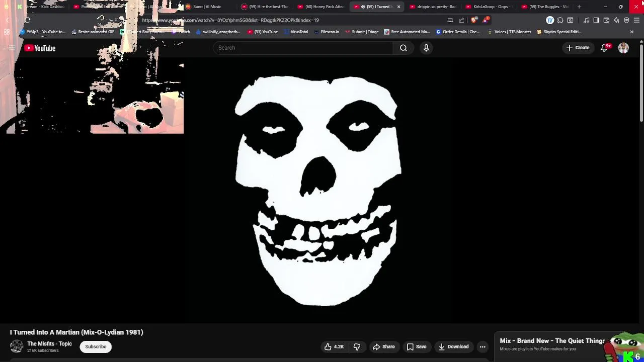Image resolution: width=644 pixels, height=362 pixels.
Task: Click the YouTube logo to go home
Action: point(40,48)
